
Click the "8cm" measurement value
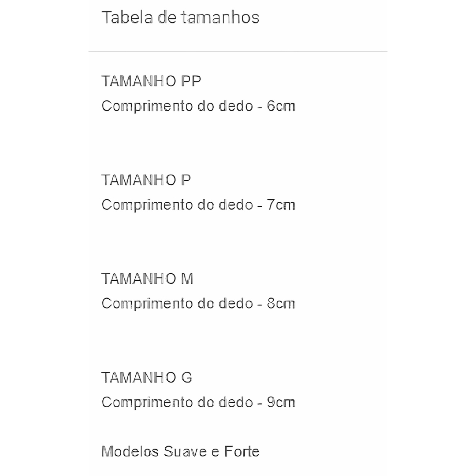click(281, 304)
